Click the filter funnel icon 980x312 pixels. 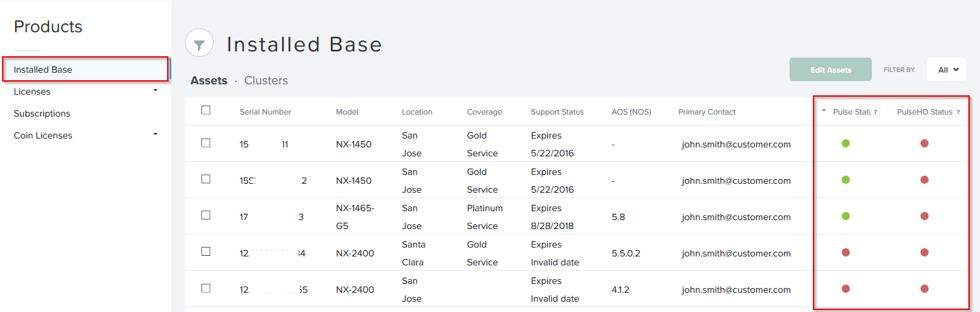pos(199,44)
